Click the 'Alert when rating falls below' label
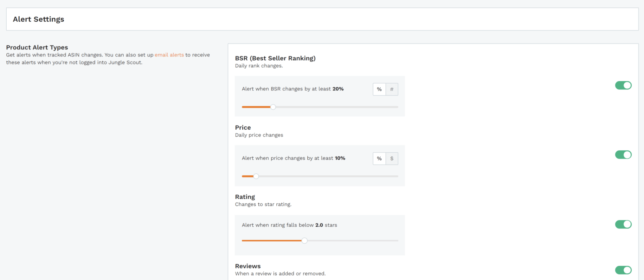Viewport: 644px width, 280px height. [289, 225]
